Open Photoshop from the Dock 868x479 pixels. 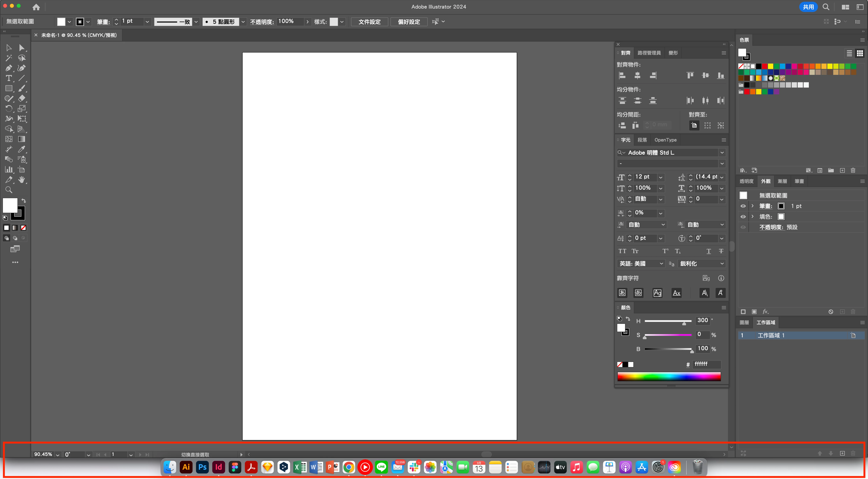pyautogui.click(x=203, y=467)
